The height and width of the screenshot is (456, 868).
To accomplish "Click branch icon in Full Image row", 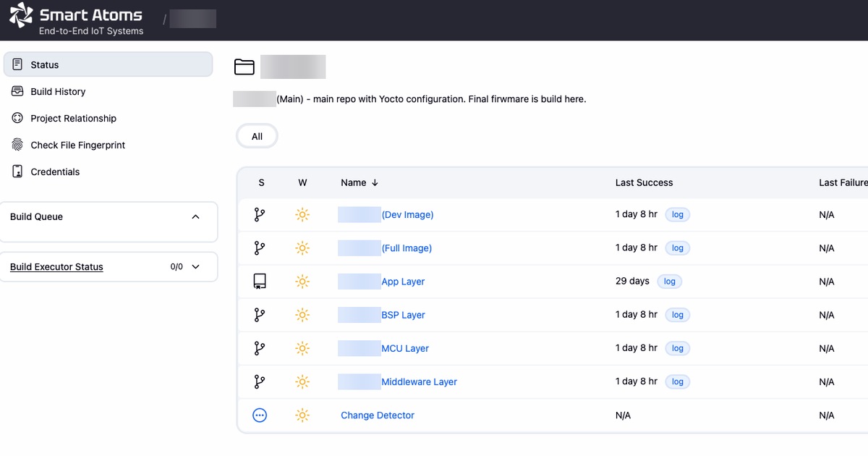I will point(260,248).
